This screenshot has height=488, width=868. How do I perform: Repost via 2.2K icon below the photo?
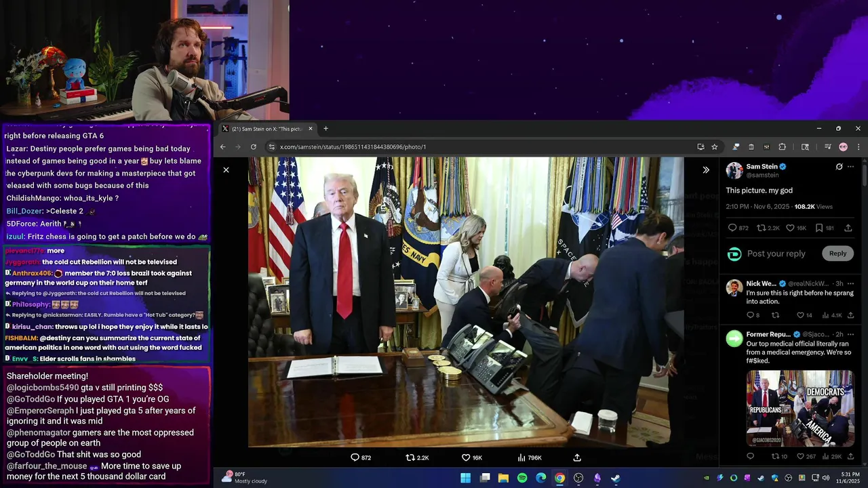(x=417, y=457)
